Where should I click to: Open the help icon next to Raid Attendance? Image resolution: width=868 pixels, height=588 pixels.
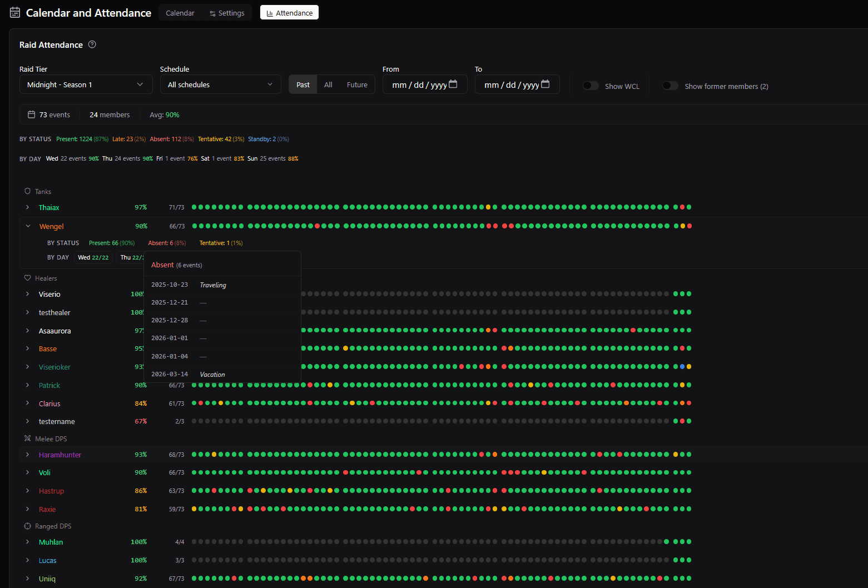pos(92,44)
